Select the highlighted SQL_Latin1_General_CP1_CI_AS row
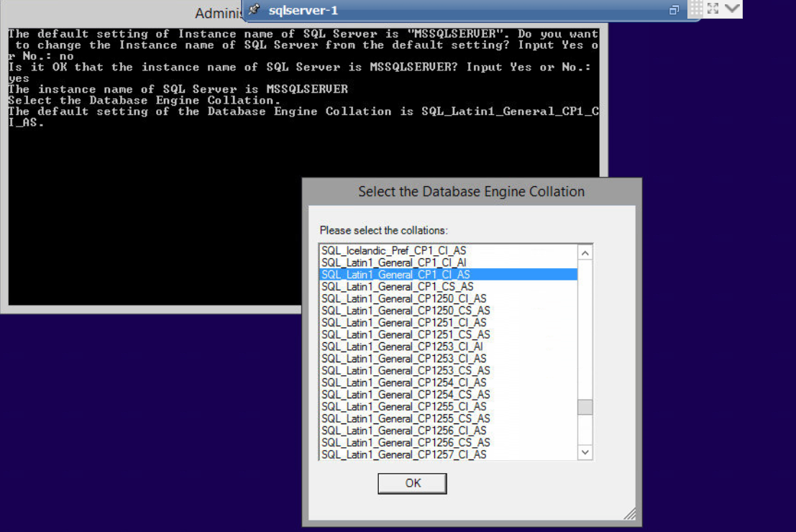796x532 pixels. [448, 275]
